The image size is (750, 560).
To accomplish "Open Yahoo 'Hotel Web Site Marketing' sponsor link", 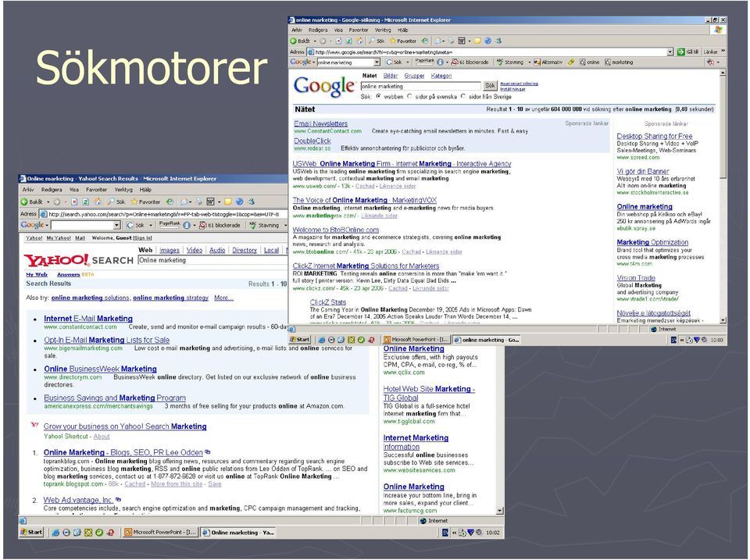I will pos(429,393).
